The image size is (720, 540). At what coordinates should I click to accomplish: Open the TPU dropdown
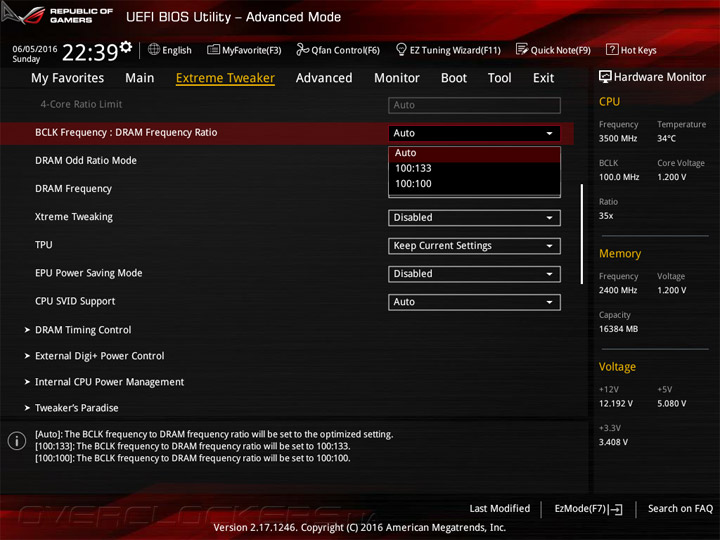(x=474, y=246)
